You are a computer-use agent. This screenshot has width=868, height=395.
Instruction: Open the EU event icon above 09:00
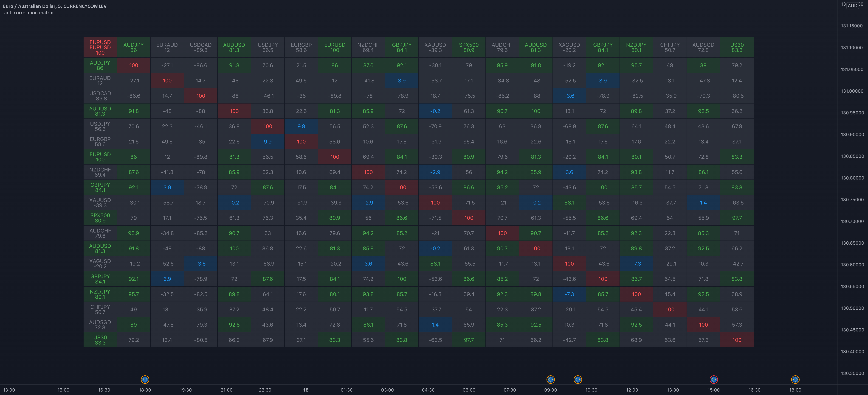[x=550, y=380]
